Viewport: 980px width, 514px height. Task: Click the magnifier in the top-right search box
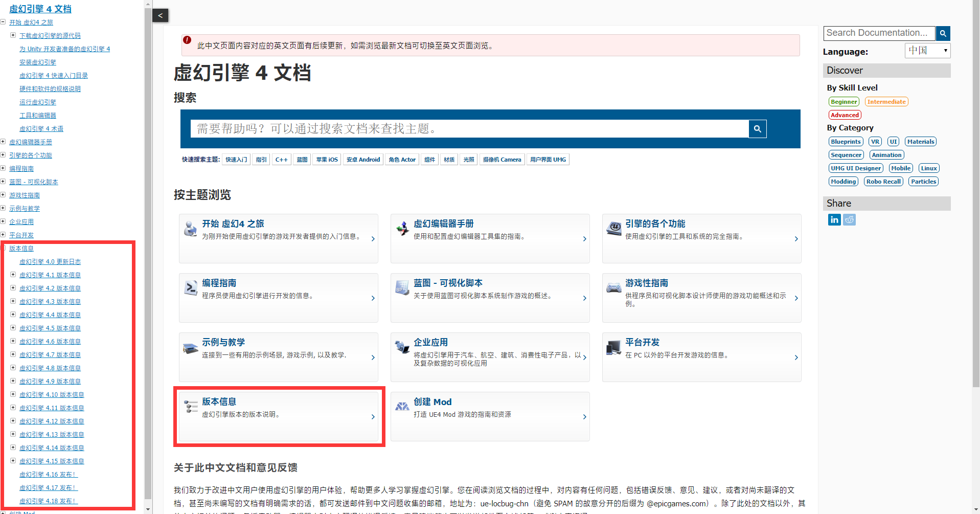point(943,33)
